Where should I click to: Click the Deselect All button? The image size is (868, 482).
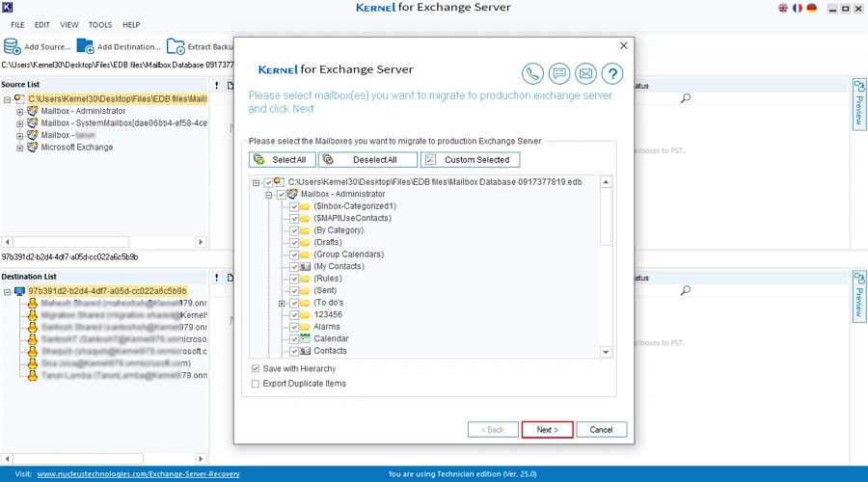(x=367, y=160)
